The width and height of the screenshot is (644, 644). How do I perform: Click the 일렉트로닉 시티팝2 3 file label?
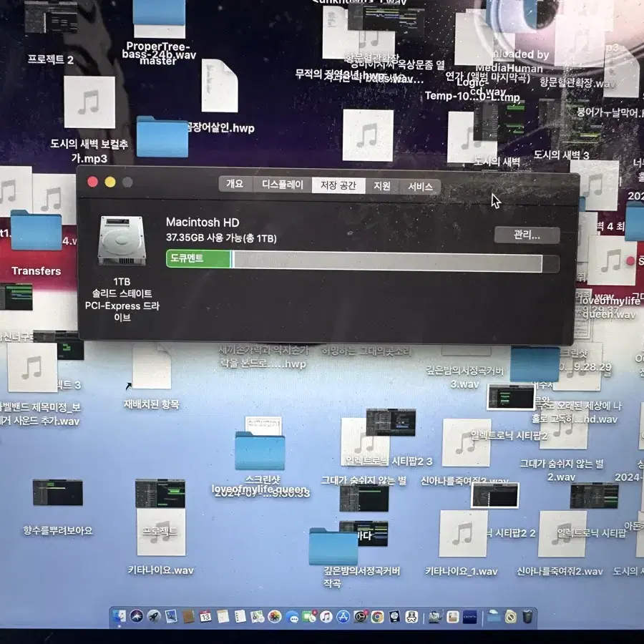point(389,462)
